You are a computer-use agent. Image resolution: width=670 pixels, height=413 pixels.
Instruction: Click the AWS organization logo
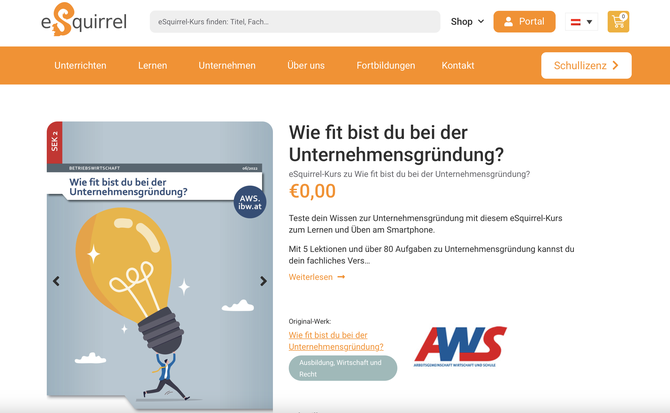click(x=460, y=347)
